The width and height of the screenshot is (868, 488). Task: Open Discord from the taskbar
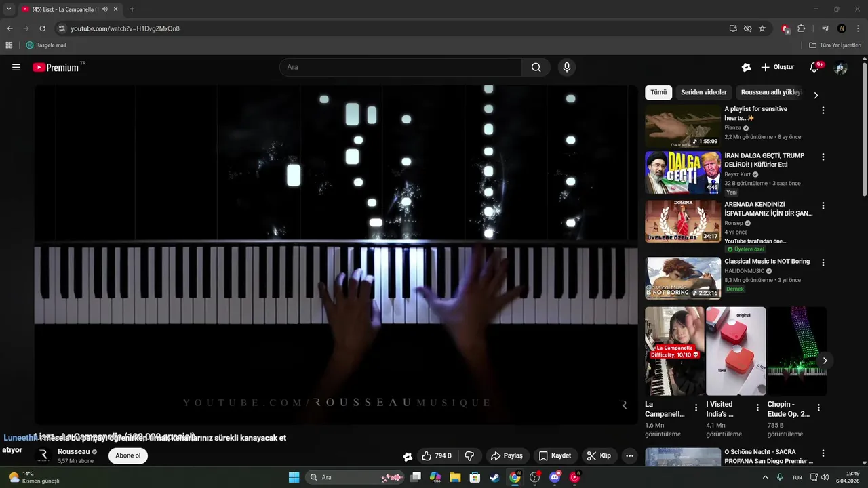click(555, 477)
